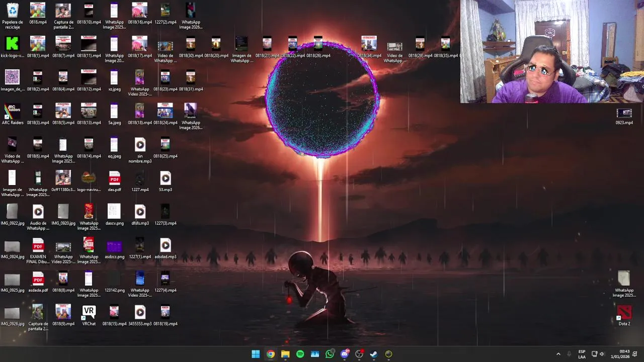The height and width of the screenshot is (362, 644).
Task: Open the notification center bell
Action: point(635,354)
